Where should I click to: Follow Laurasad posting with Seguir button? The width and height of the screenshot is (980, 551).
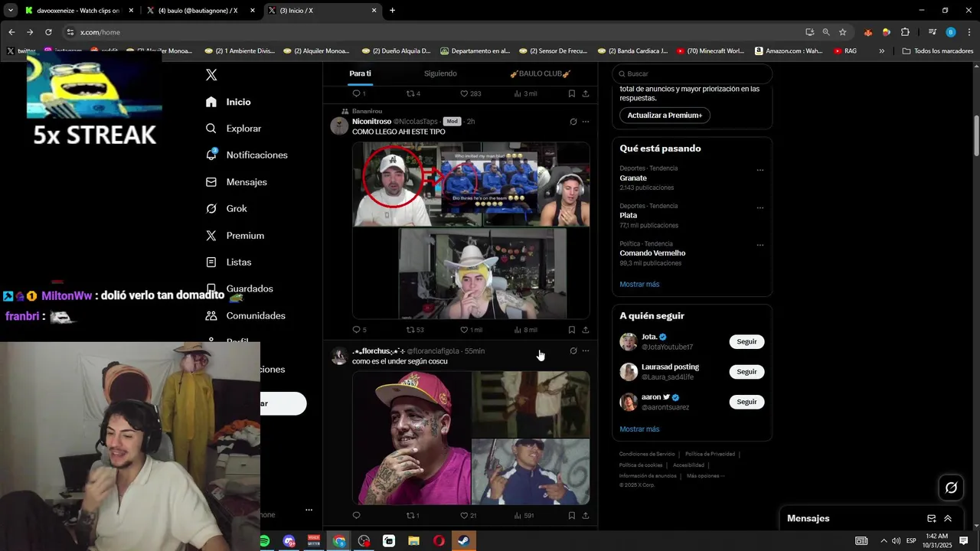click(x=746, y=372)
